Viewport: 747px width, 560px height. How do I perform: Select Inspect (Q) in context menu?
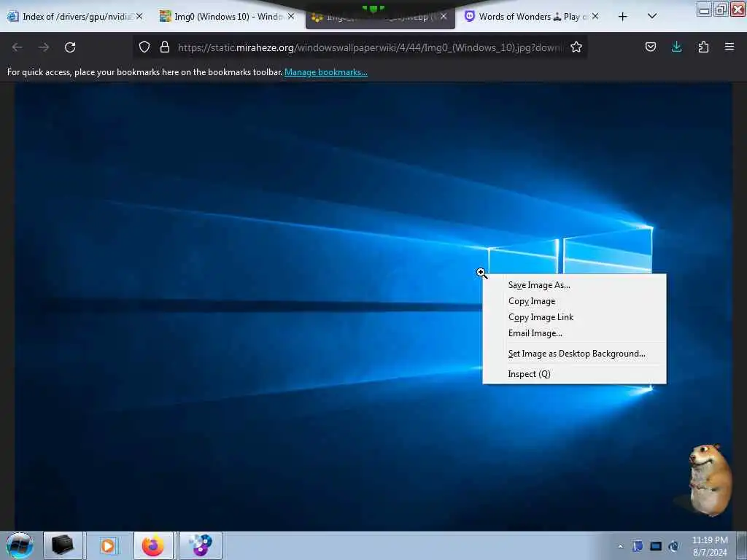pos(574,374)
